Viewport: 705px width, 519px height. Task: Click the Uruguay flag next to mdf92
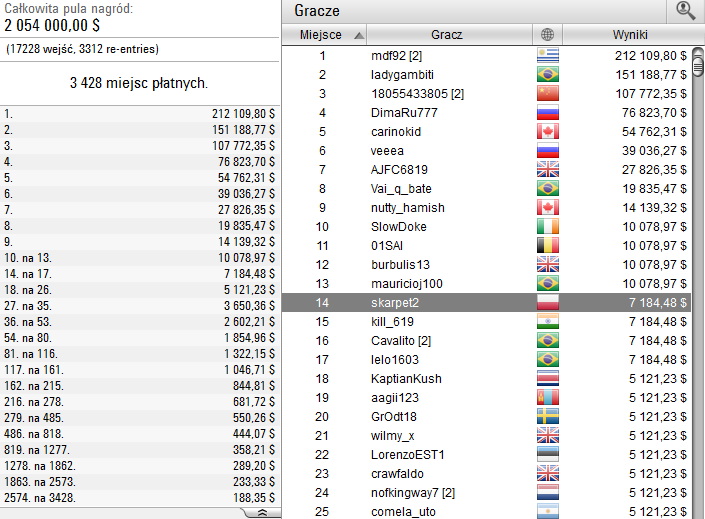point(548,55)
